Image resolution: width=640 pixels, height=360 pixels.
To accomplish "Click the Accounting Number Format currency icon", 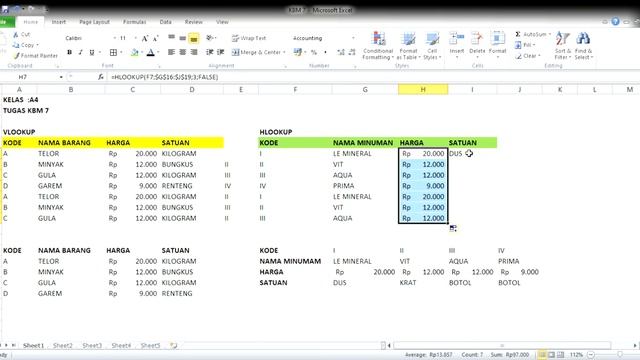I will pos(298,52).
